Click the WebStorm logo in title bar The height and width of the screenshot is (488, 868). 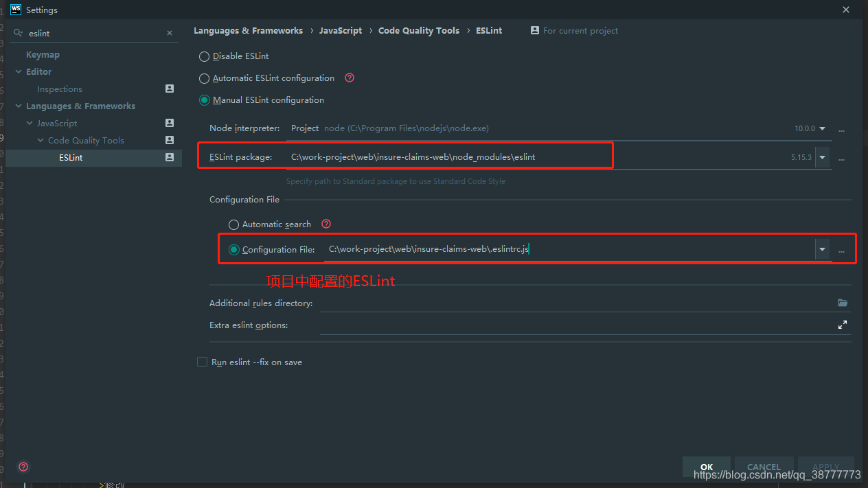pyautogui.click(x=16, y=10)
